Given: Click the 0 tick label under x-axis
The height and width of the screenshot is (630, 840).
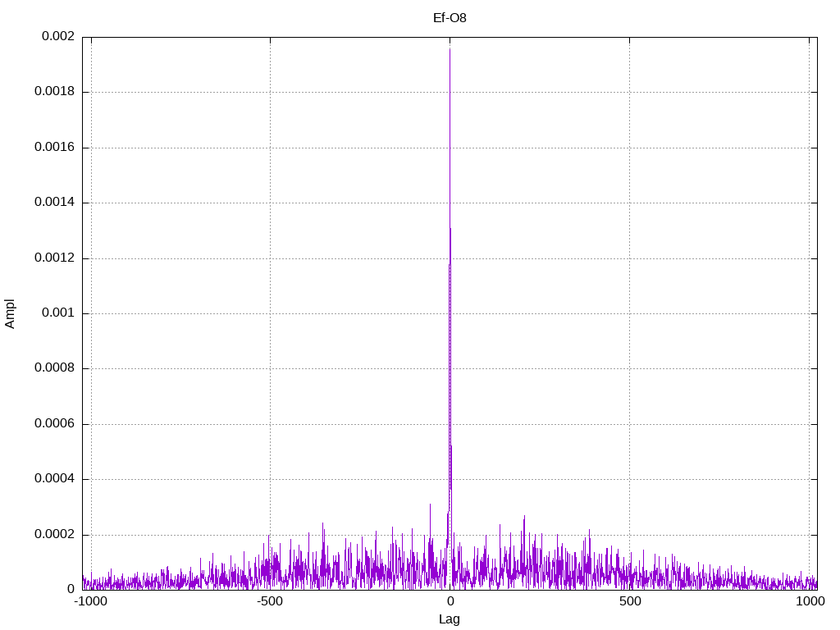Looking at the screenshot, I should [450, 602].
